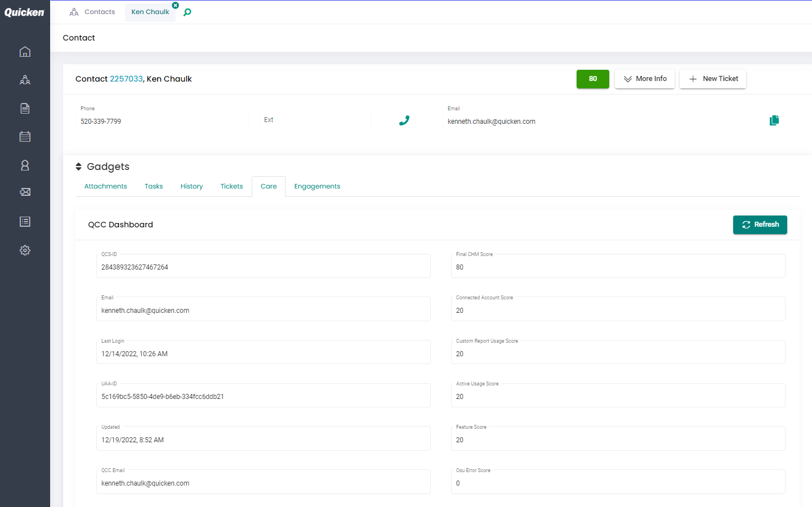The image size is (812, 507).
Task: Open the settings gear in sidebar
Action: 25,250
